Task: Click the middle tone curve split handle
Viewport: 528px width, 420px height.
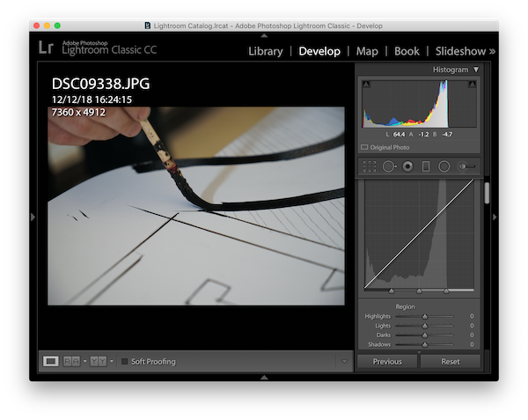Action: pyautogui.click(x=419, y=291)
